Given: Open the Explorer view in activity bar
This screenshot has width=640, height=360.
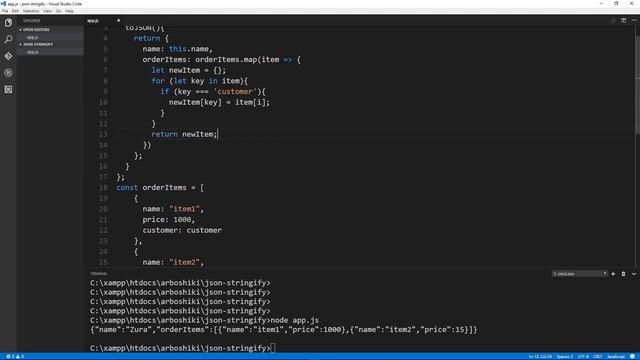Looking at the screenshot, I should (x=8, y=22).
